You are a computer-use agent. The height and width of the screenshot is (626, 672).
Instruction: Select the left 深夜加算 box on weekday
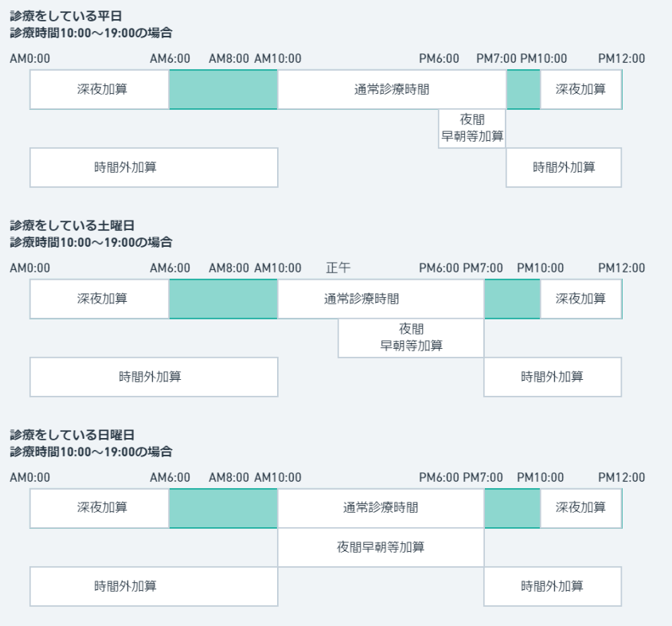pos(100,89)
